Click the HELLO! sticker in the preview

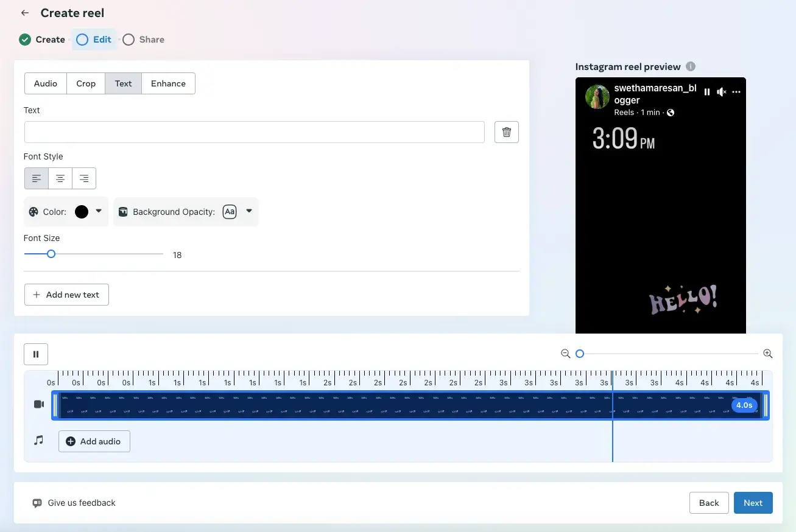tap(683, 299)
